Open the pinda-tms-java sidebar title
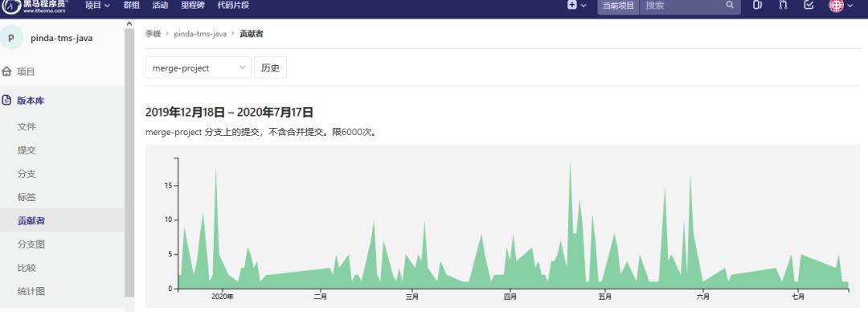The image size is (868, 312). tap(61, 39)
